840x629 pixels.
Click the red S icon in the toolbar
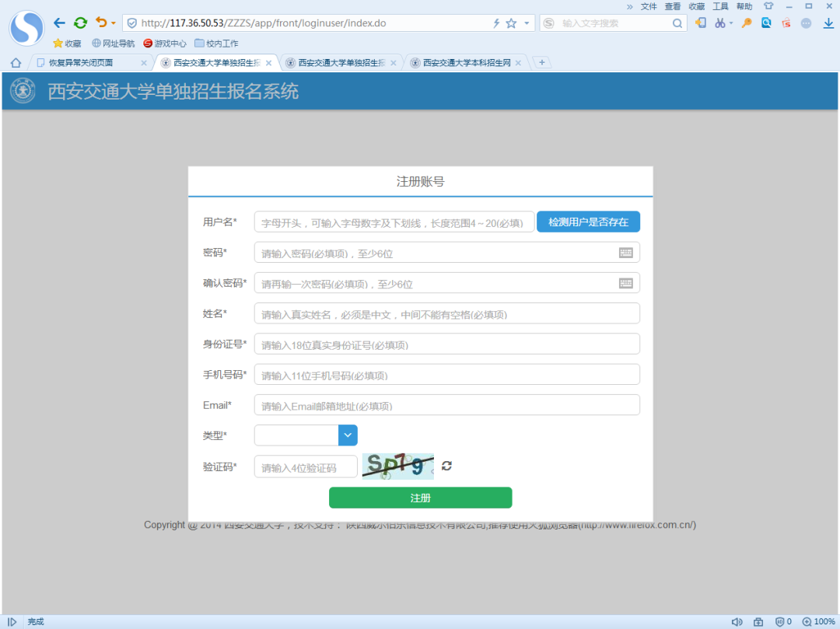(x=786, y=23)
